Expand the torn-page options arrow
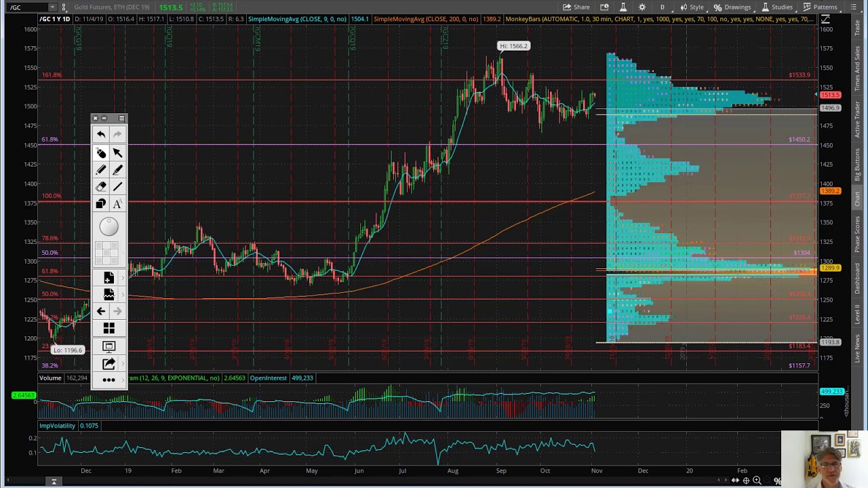868x488 pixels. click(x=123, y=294)
